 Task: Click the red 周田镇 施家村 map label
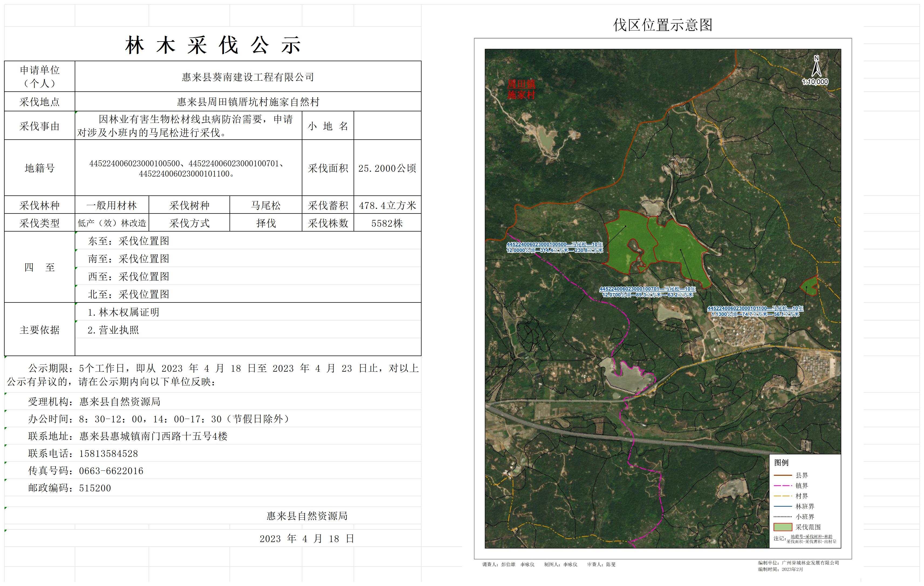[521, 89]
